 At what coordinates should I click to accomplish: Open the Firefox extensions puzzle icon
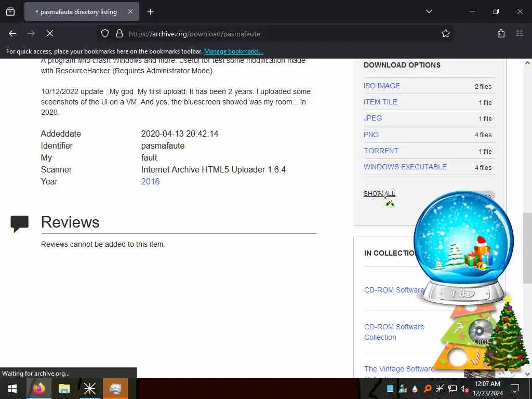click(x=501, y=34)
